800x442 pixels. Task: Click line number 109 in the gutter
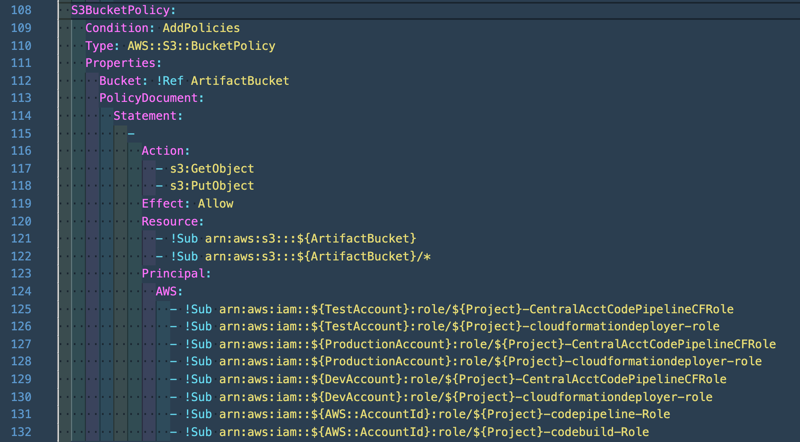coord(21,28)
